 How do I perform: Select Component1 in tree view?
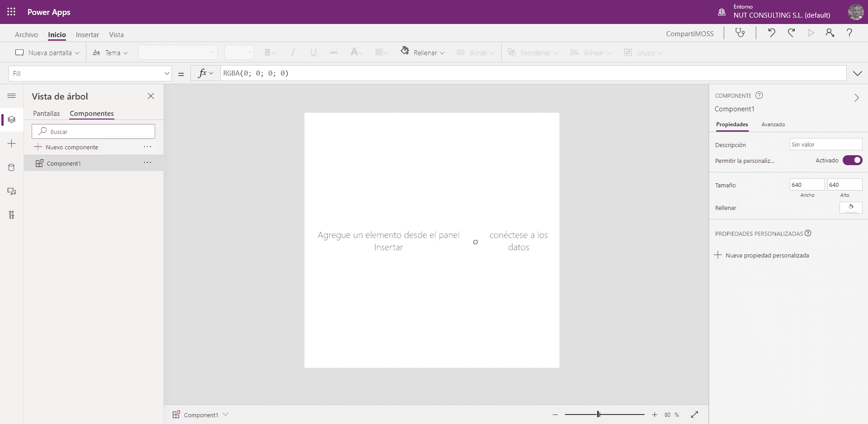pos(94,163)
